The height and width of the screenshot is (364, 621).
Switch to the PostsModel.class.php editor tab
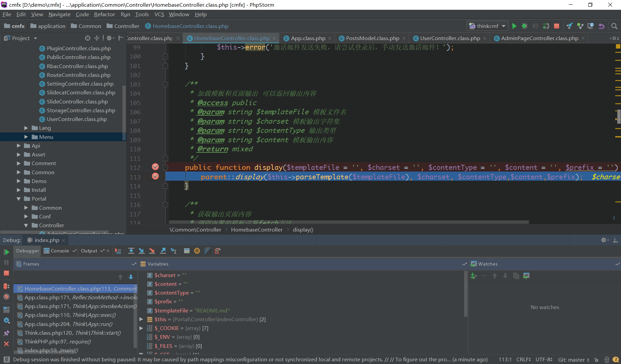[x=372, y=38]
